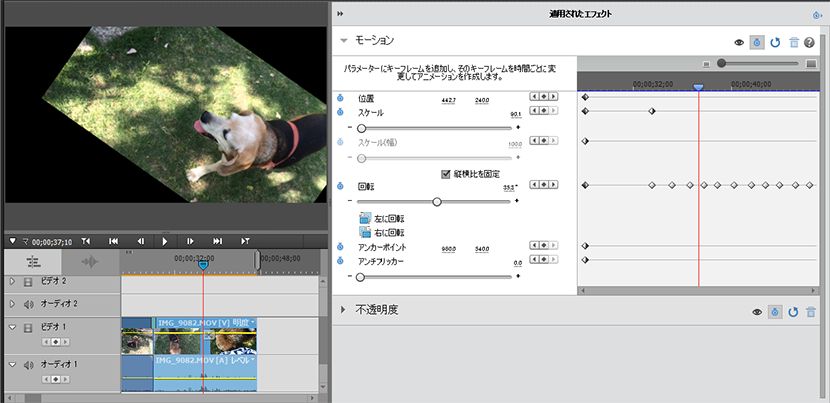The image size is (830, 403).
Task: Edit the 位置 Y value 240.0
Action: coord(482,101)
